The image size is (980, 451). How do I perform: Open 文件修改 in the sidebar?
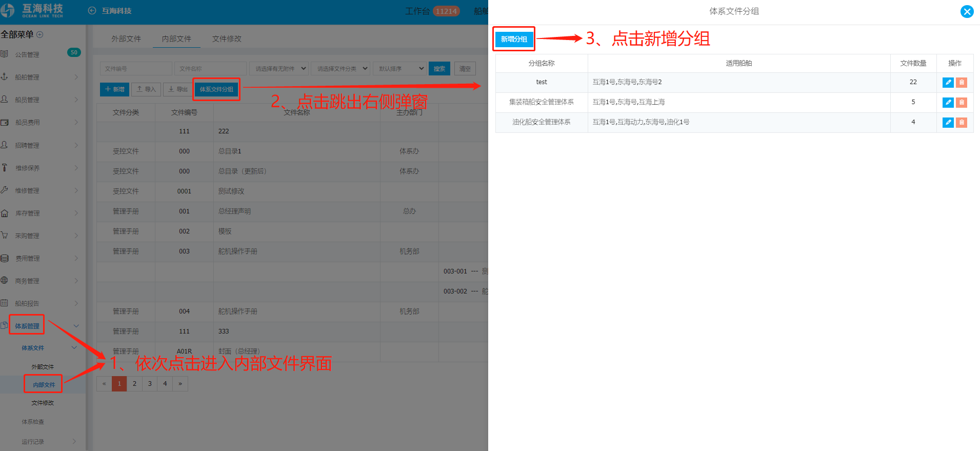click(43, 403)
